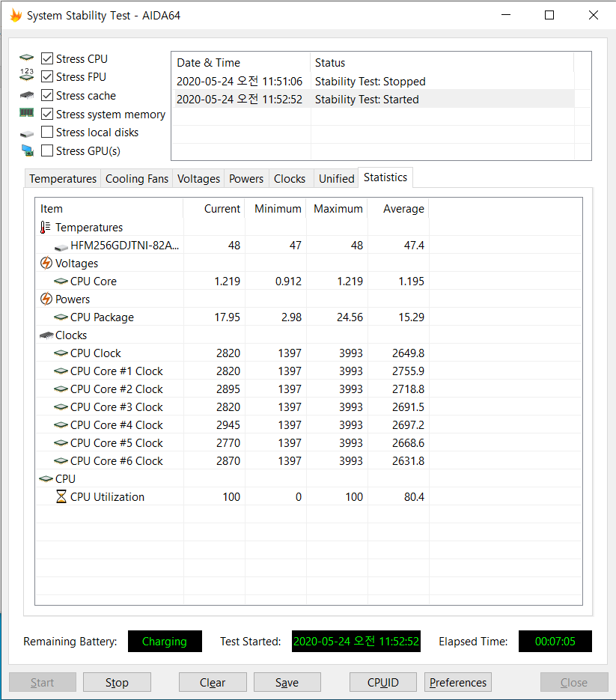Click the Minimum column header

[275, 208]
